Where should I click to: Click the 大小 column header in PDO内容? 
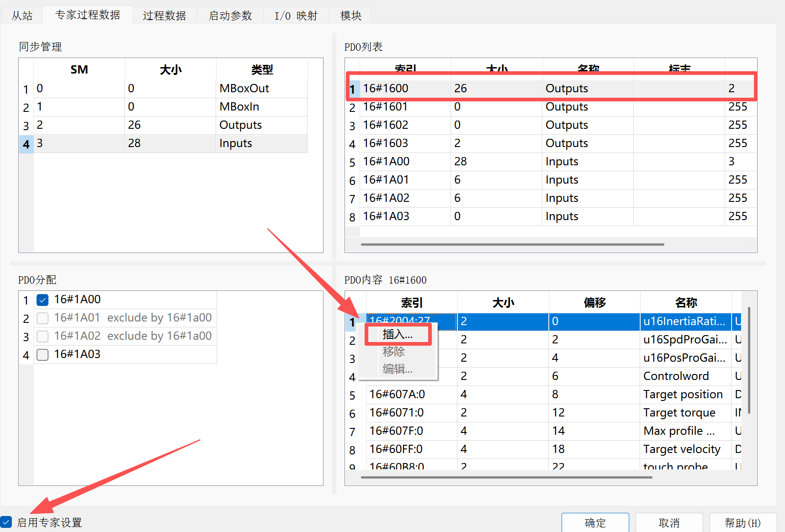[503, 302]
